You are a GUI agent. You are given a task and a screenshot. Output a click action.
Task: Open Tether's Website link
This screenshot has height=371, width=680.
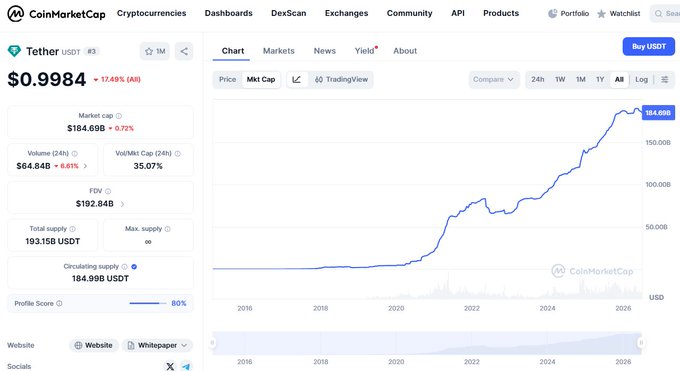[x=94, y=345]
